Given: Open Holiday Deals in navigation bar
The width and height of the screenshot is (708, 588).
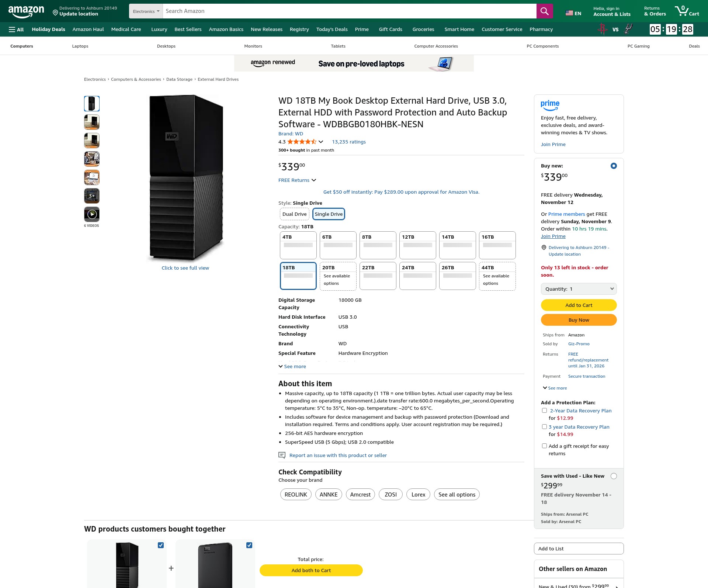Looking at the screenshot, I should [48, 30].
